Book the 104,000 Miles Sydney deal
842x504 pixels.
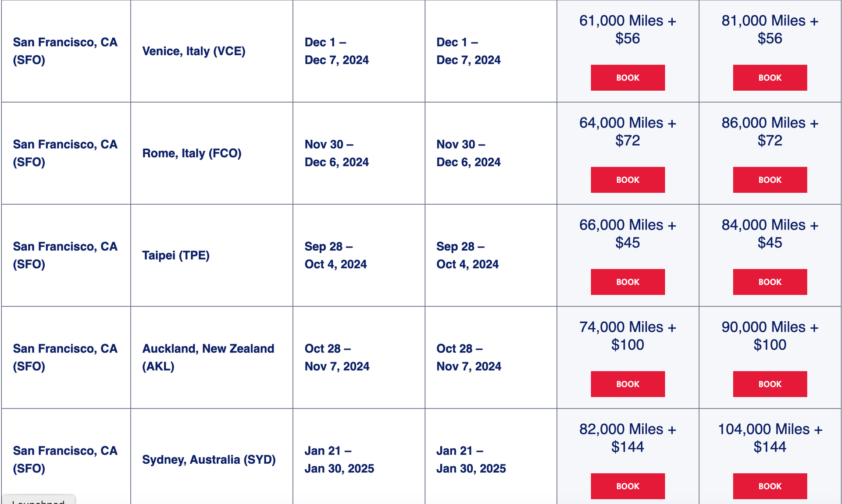click(x=770, y=486)
